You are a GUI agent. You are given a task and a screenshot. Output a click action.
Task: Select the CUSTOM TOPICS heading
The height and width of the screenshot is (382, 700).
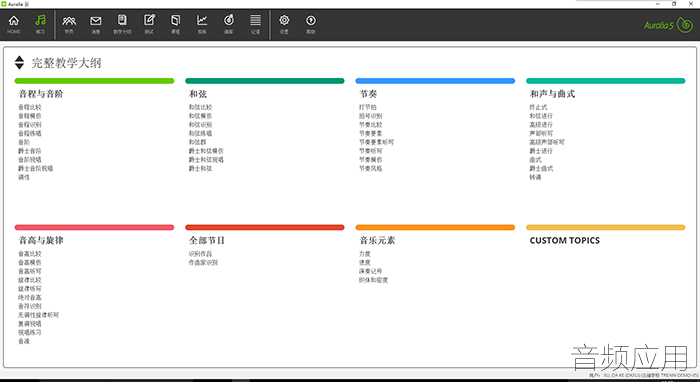(x=565, y=241)
